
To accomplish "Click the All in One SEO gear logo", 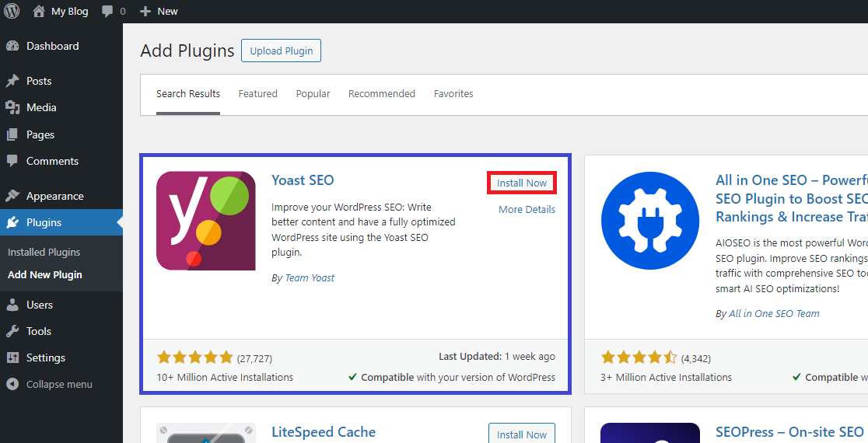I will pyautogui.click(x=650, y=221).
